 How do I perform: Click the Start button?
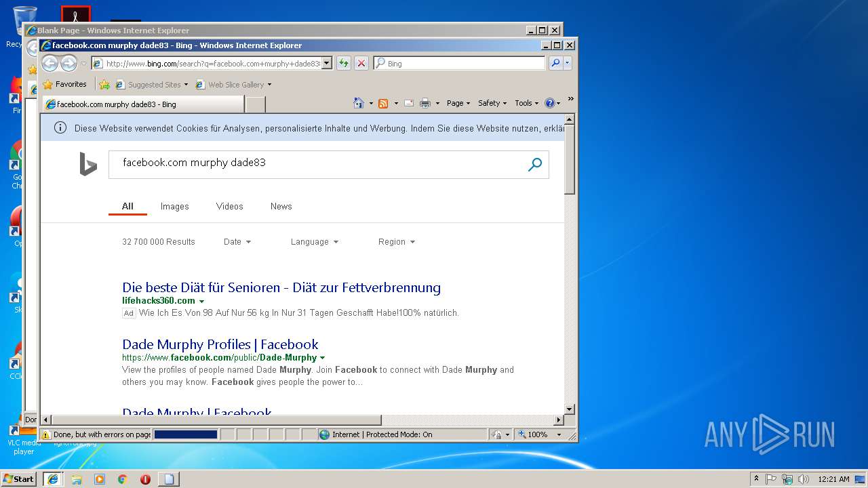coord(19,479)
